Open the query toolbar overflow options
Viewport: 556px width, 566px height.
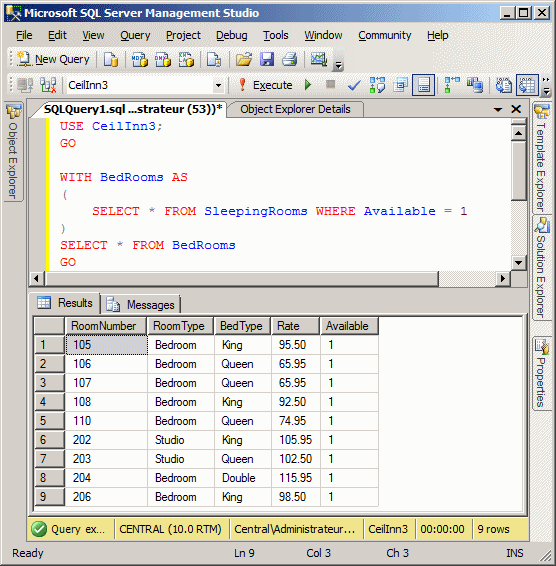click(x=546, y=86)
